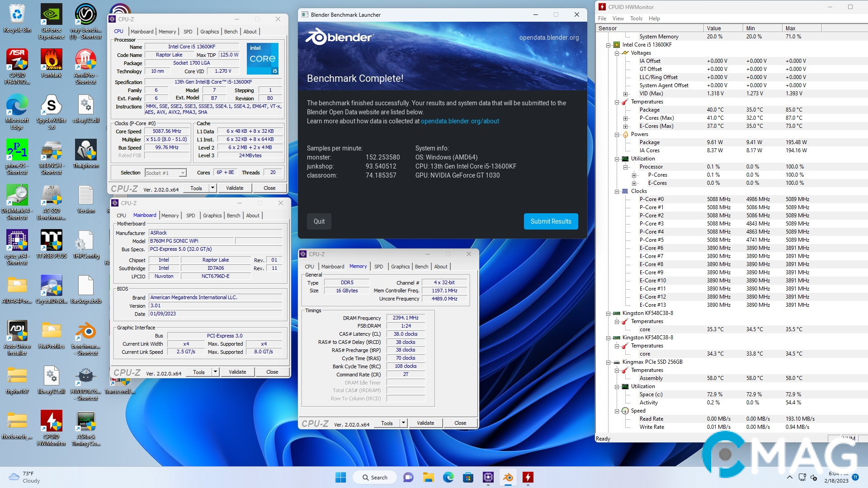Image resolution: width=868 pixels, height=488 pixels.
Task: Open the Tools dropdown arrow in the CPU-Z Memory window
Action: 403,423
